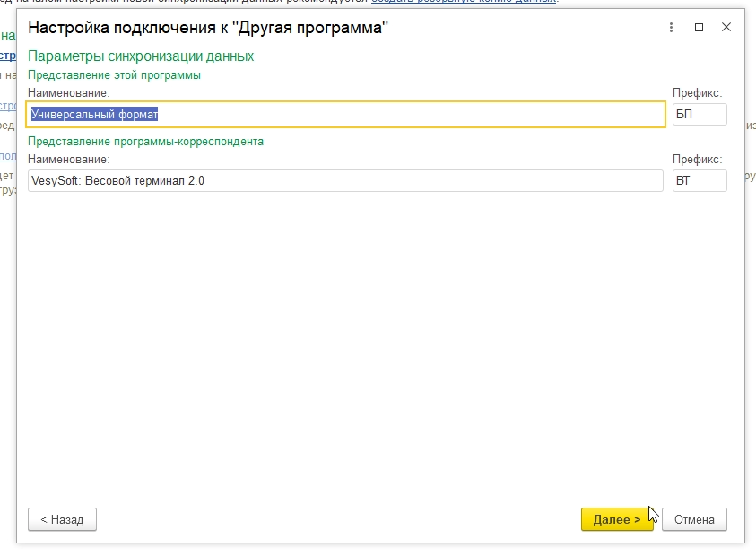Screen dimensions: 756x556
Task: Click the Префикс label above ВТ
Action: tap(697, 160)
